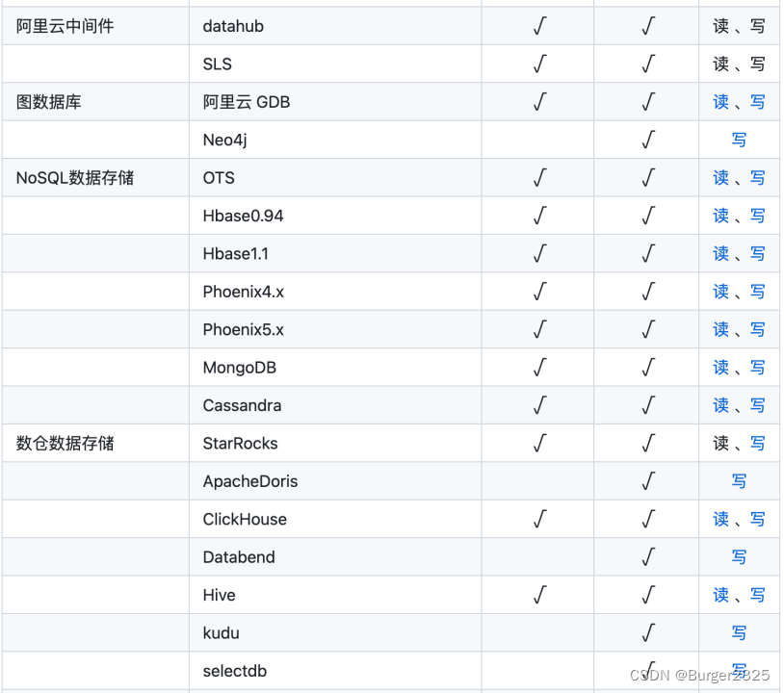
Task: Visit the Hbase1.1 读 documentation link
Action: coord(720,254)
